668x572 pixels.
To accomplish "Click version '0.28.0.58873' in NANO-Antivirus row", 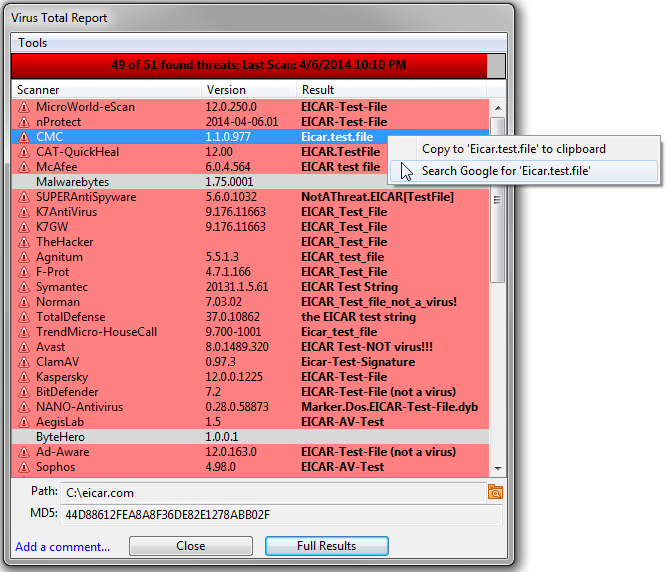I will point(237,407).
